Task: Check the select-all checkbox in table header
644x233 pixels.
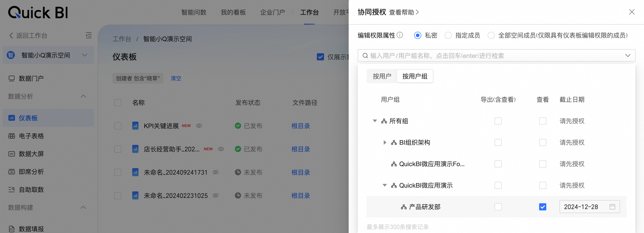Action: (x=118, y=103)
